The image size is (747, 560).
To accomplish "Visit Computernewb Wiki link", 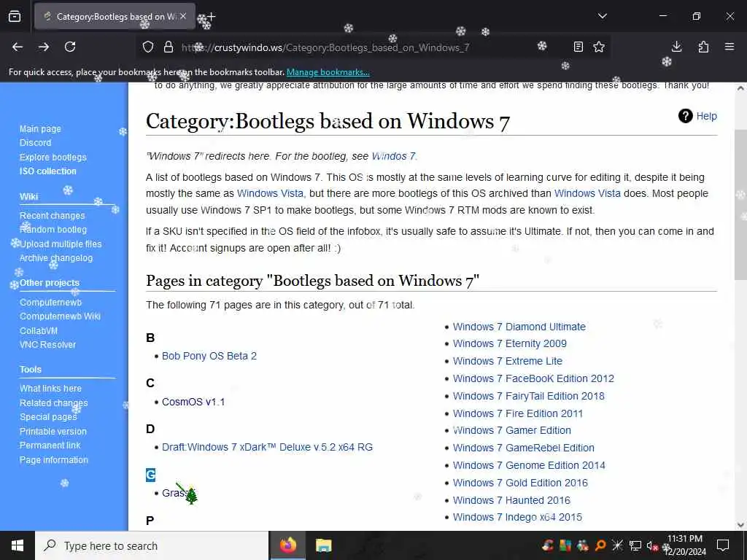I will point(60,316).
